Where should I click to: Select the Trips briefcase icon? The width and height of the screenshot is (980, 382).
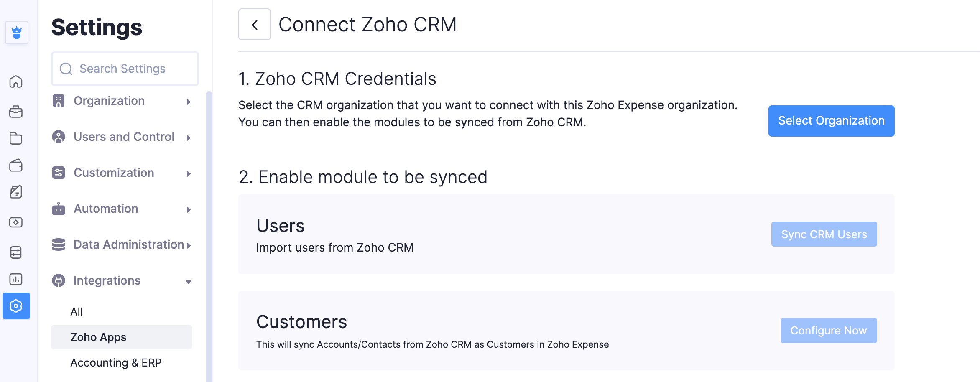pyautogui.click(x=16, y=112)
